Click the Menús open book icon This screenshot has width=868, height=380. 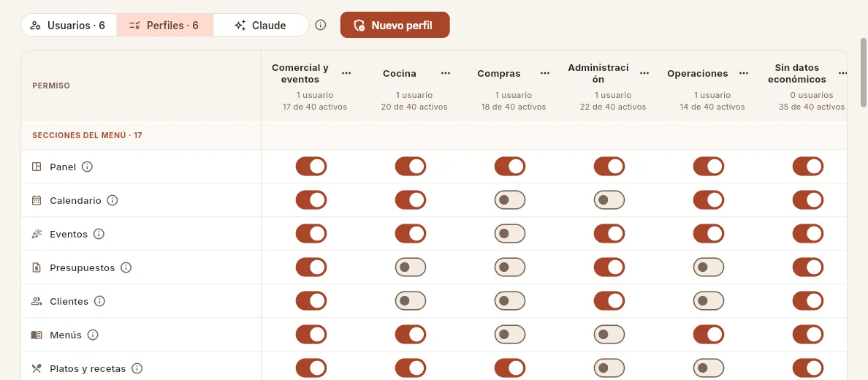pos(37,335)
